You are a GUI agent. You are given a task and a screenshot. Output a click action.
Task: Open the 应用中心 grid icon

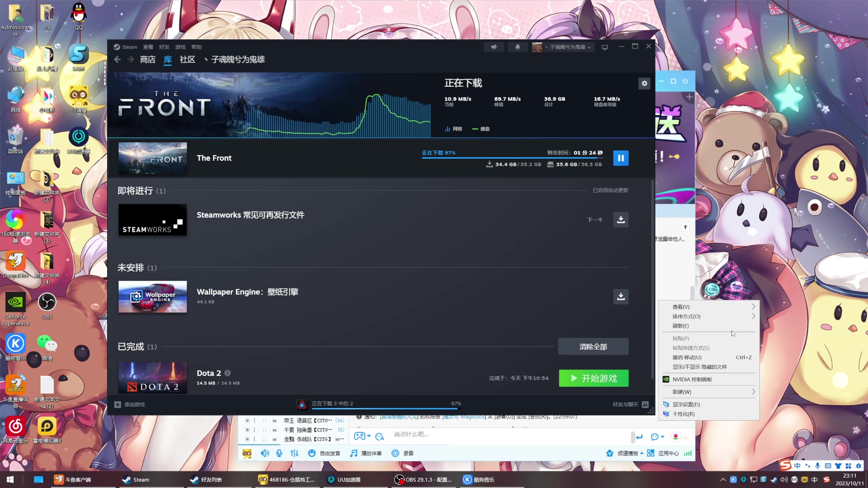(650, 453)
